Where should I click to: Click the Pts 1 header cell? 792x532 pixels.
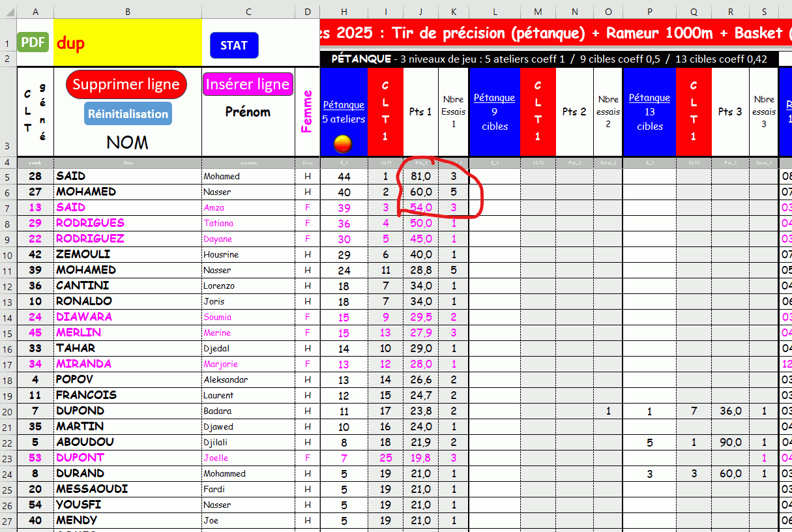pyautogui.click(x=420, y=111)
